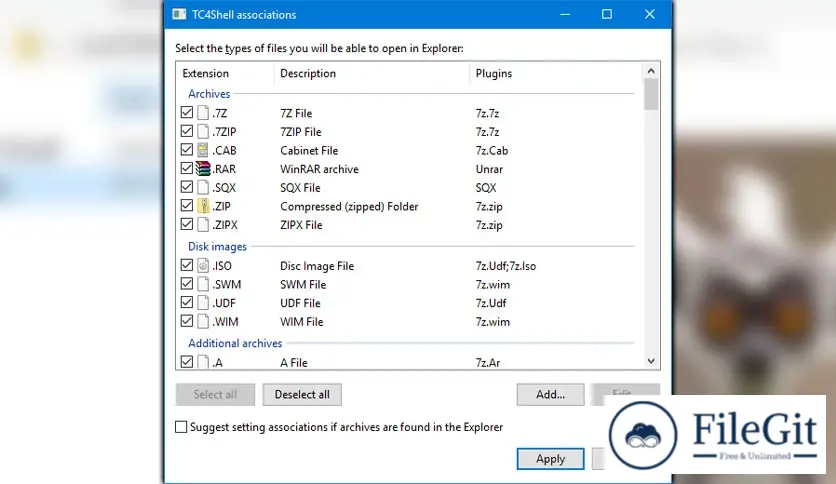Sort by the Extension column header
Image resolution: width=836 pixels, height=484 pixels.
(226, 74)
